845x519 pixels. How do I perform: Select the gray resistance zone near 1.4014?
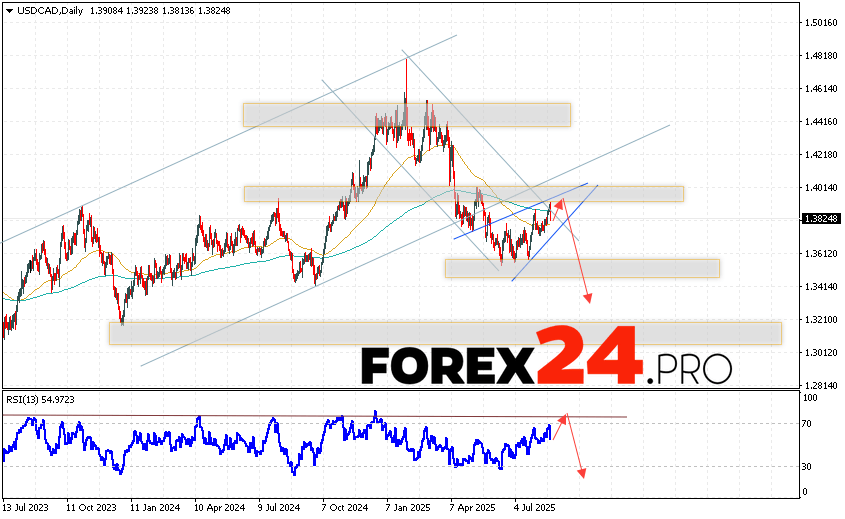[463, 193]
